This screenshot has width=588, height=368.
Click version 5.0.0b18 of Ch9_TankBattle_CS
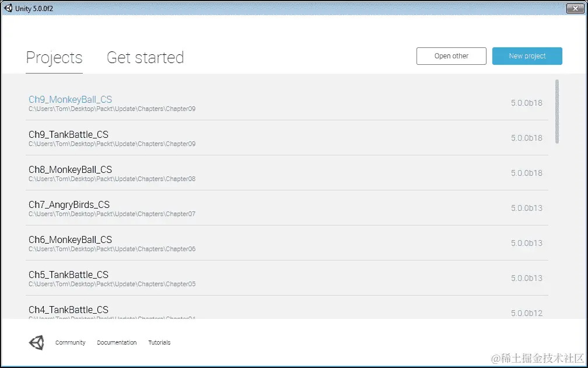click(527, 138)
